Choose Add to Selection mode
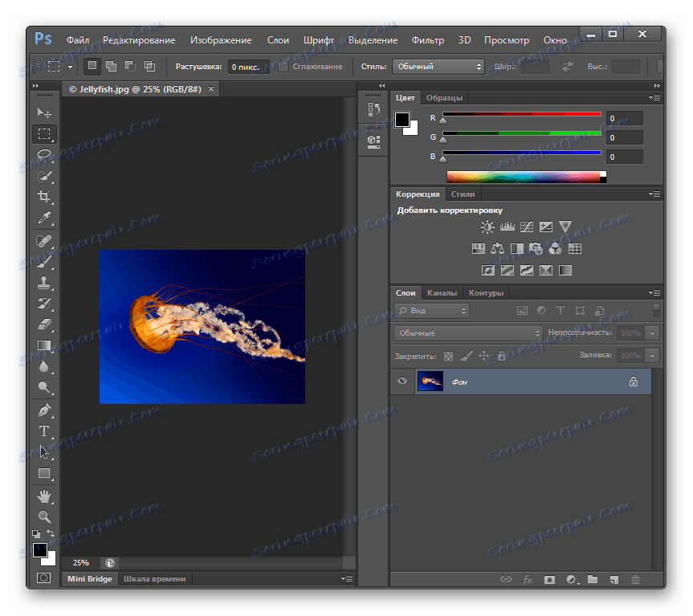693x616 pixels. click(x=112, y=67)
